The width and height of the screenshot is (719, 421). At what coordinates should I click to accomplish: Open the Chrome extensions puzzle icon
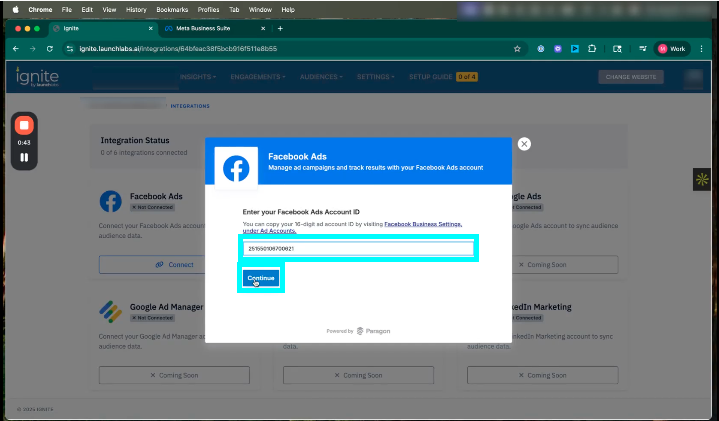tap(592, 49)
